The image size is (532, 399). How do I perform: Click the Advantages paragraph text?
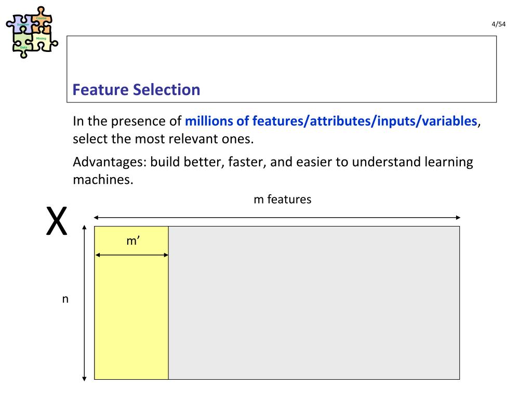[x=273, y=170]
